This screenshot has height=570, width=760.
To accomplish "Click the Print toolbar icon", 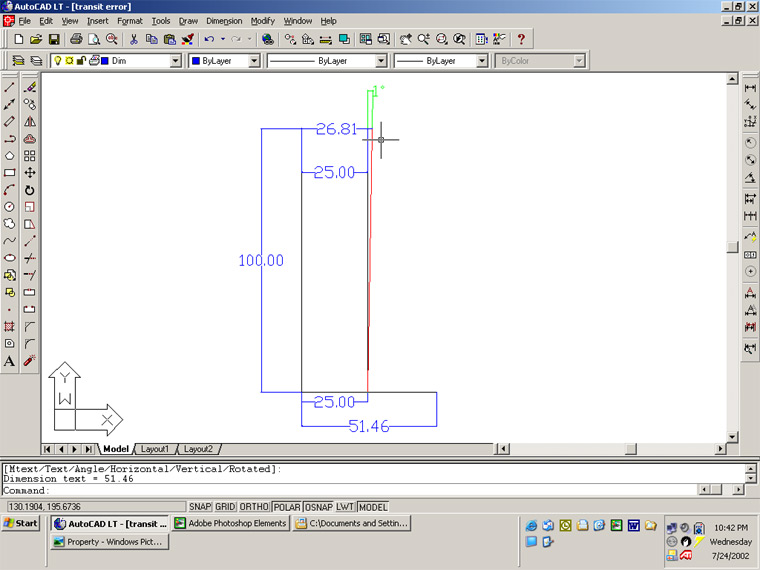I will pyautogui.click(x=75, y=39).
